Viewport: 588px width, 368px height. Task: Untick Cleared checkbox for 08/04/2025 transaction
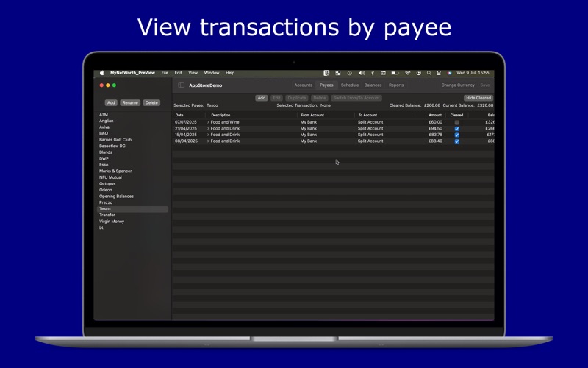coord(456,141)
